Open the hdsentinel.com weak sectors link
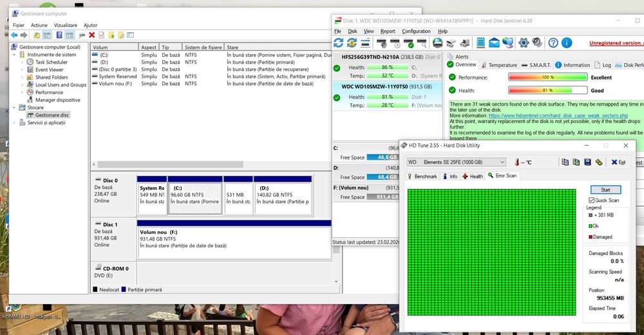This screenshot has height=335, width=644. click(x=558, y=116)
